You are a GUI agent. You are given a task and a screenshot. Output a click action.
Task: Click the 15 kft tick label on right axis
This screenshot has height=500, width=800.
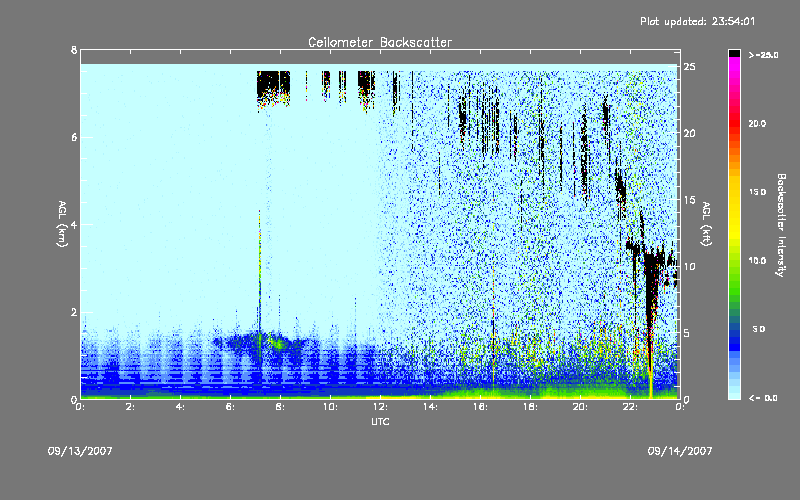689,200
